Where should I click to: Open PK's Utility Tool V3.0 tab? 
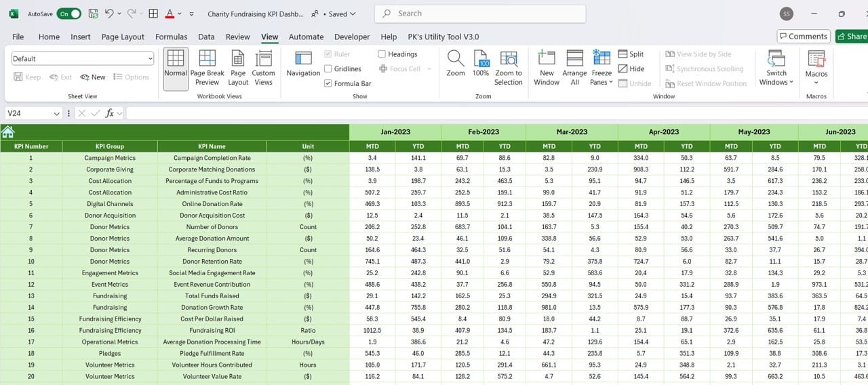443,37
